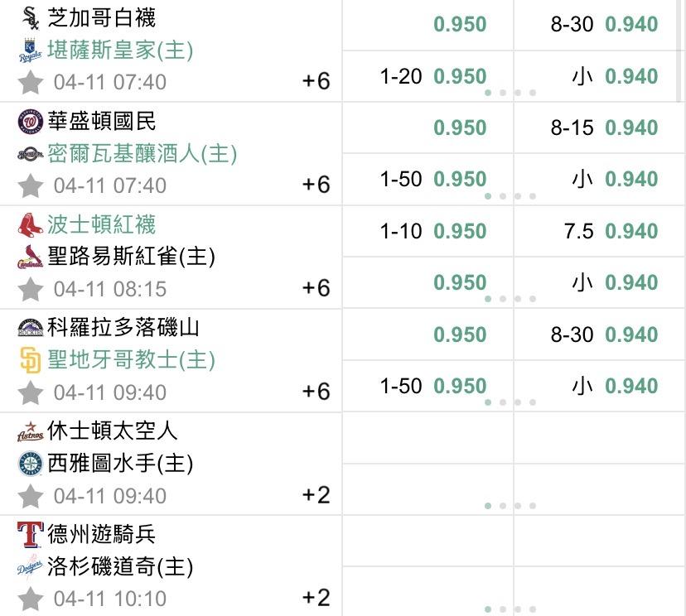Click pagination dots under Rockies–Padres odds
The image size is (686, 616).
tap(510, 402)
